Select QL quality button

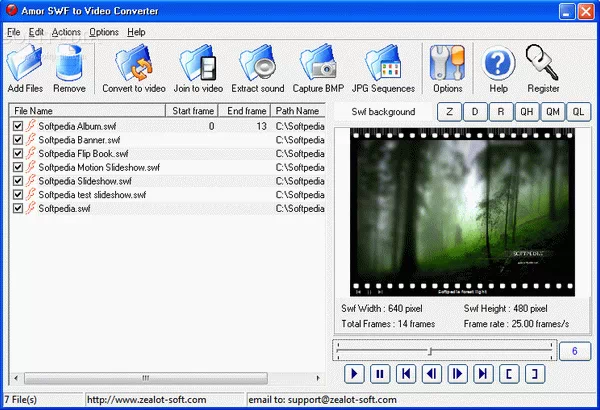pyautogui.click(x=578, y=112)
